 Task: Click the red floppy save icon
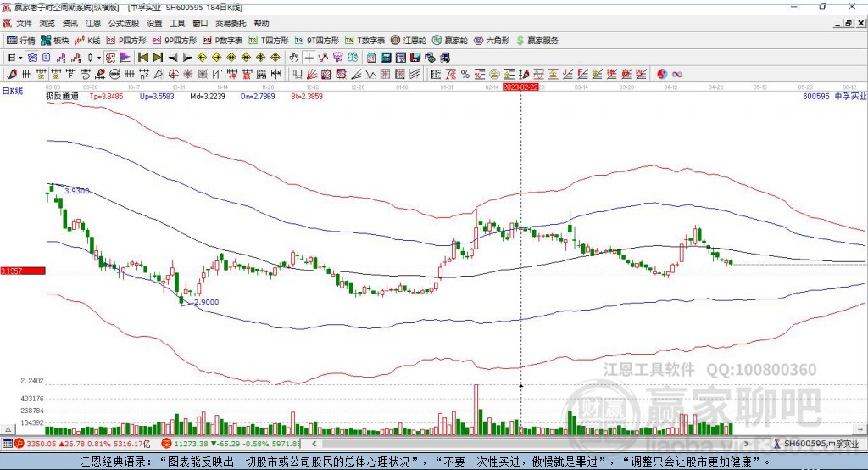415,58
